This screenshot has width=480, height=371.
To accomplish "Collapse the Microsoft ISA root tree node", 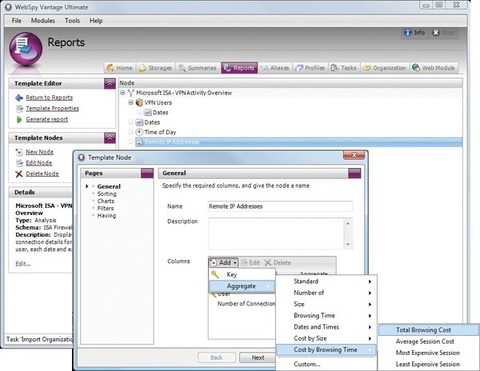I will 123,93.
